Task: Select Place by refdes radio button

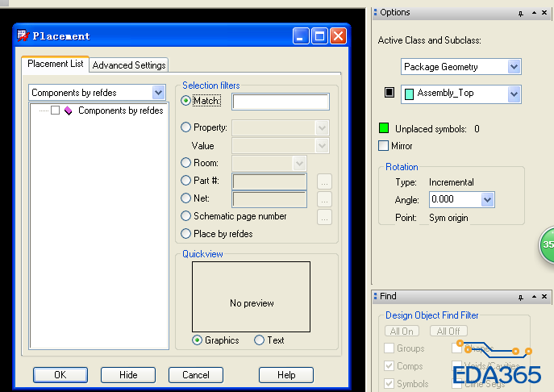Action: click(x=185, y=233)
